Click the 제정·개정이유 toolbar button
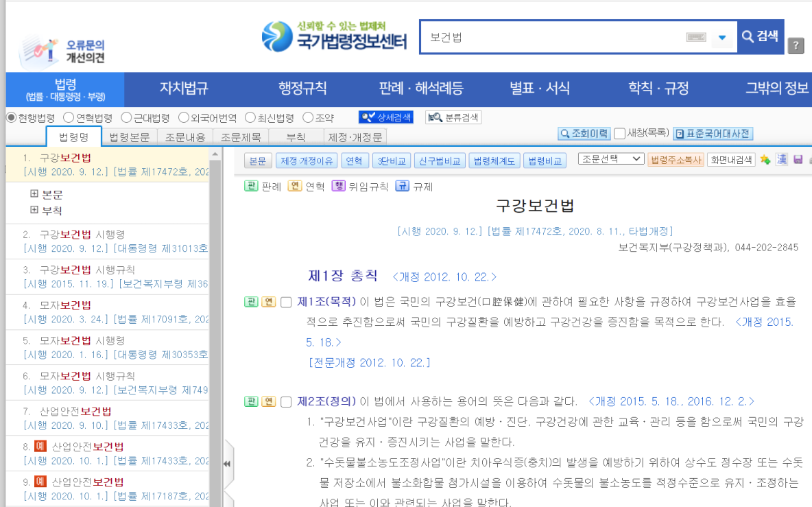This screenshot has height=507, width=812. pos(307,161)
